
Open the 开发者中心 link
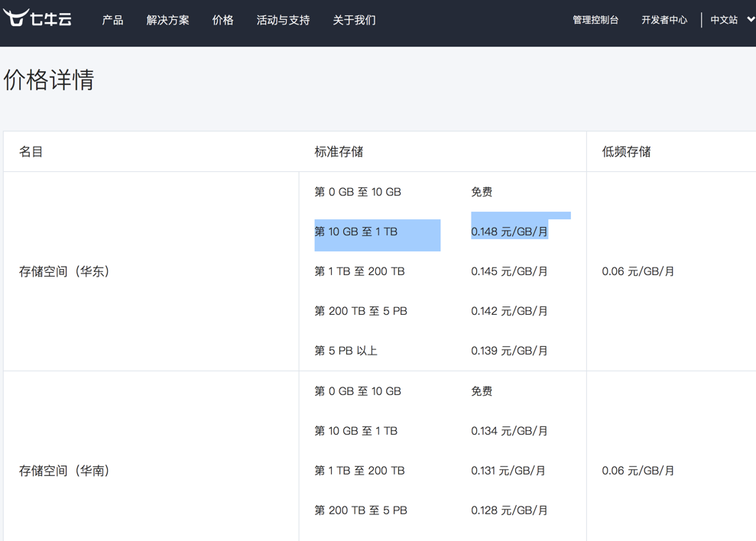pyautogui.click(x=664, y=20)
